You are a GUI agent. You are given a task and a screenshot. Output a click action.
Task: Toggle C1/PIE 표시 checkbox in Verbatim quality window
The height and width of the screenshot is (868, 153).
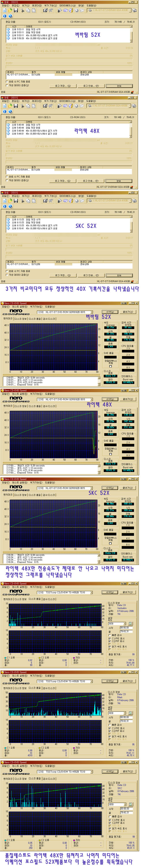pos(109,639)
